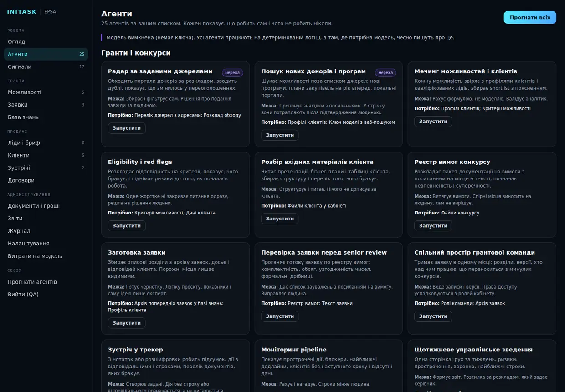Click Вийти (QA) to log out
The height and width of the screenshot is (392, 565).
pyautogui.click(x=46, y=294)
